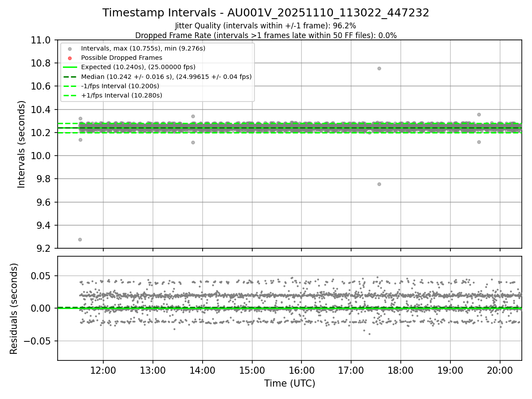Viewport: 532px width, 399px height.
Task: Click the '19:00' x-axis tick label
Action: 450,372
